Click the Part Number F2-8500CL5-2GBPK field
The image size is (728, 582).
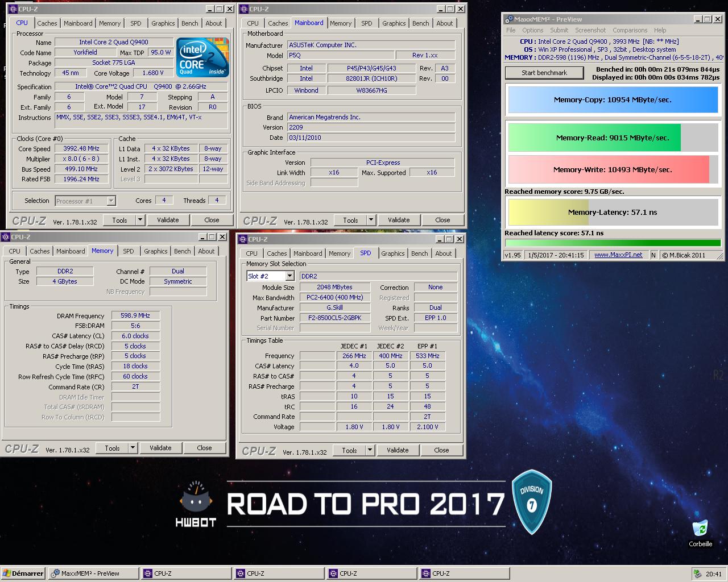[335, 318]
